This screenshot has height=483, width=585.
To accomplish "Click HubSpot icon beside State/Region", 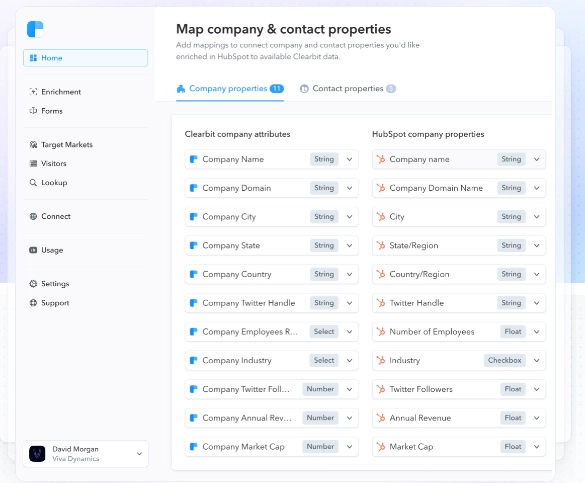I will pyautogui.click(x=381, y=245).
